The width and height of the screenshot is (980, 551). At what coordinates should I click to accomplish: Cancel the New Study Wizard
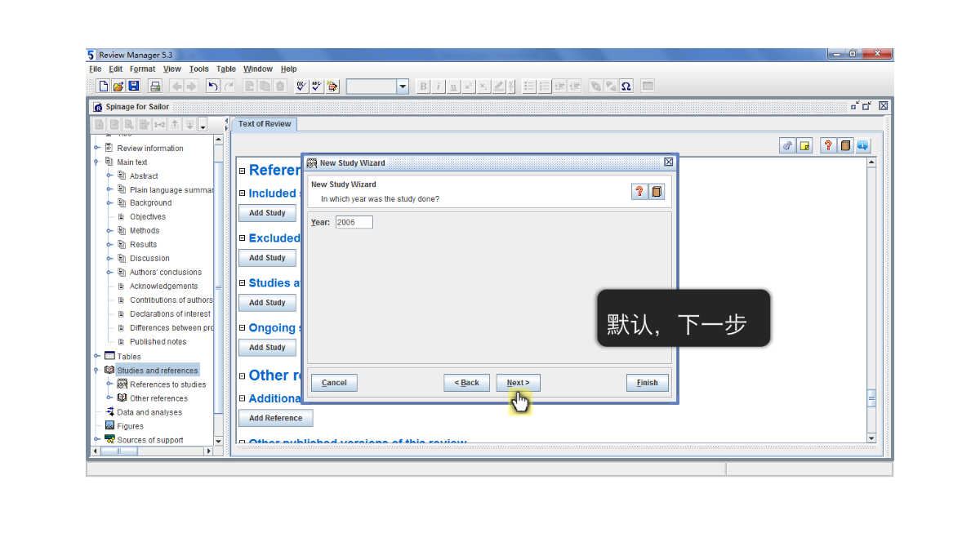[x=334, y=383]
